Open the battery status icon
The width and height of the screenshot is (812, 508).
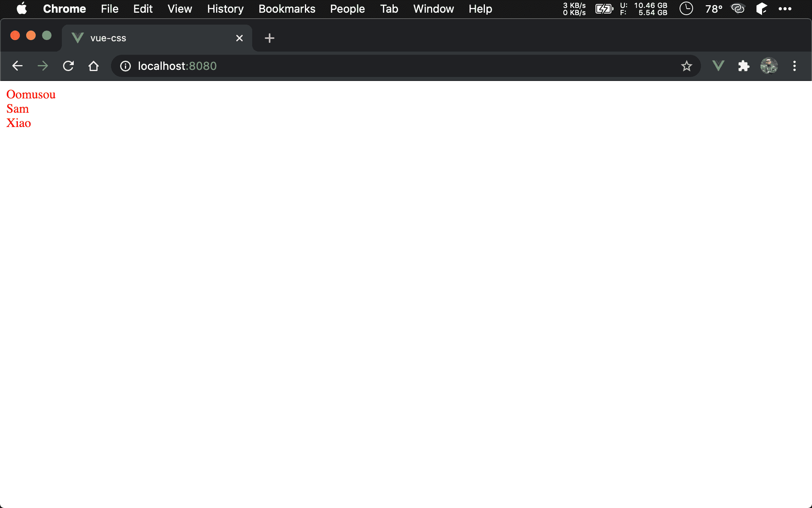click(604, 9)
